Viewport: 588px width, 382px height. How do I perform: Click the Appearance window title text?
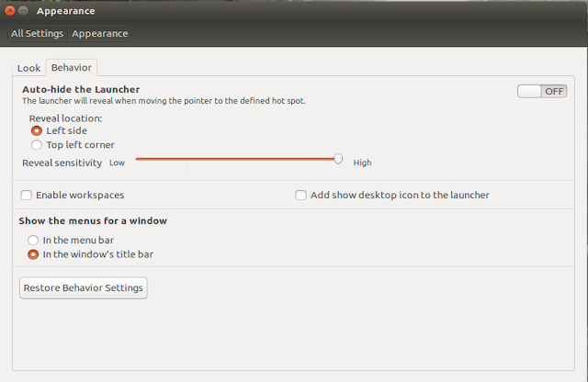click(x=64, y=11)
